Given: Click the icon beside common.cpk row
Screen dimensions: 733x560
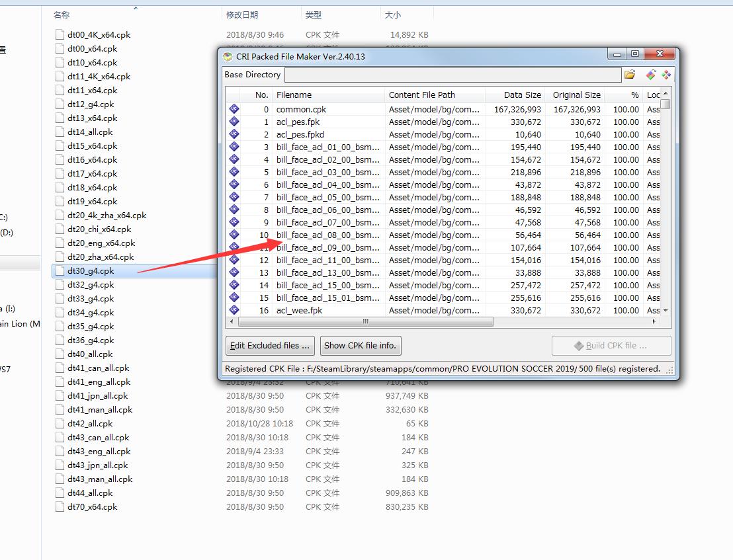Looking at the screenshot, I should (234, 109).
